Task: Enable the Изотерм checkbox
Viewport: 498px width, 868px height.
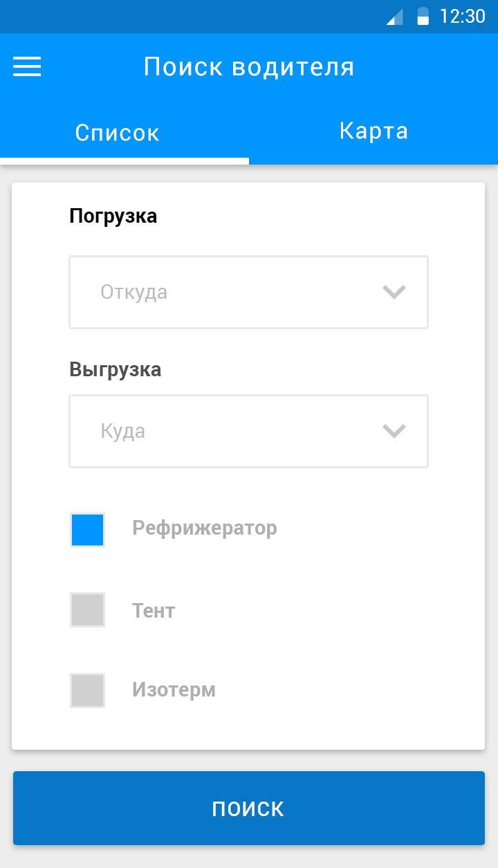Action: click(87, 690)
